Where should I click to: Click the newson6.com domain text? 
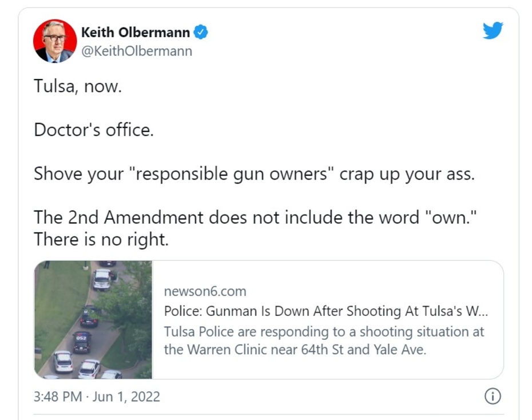point(205,291)
